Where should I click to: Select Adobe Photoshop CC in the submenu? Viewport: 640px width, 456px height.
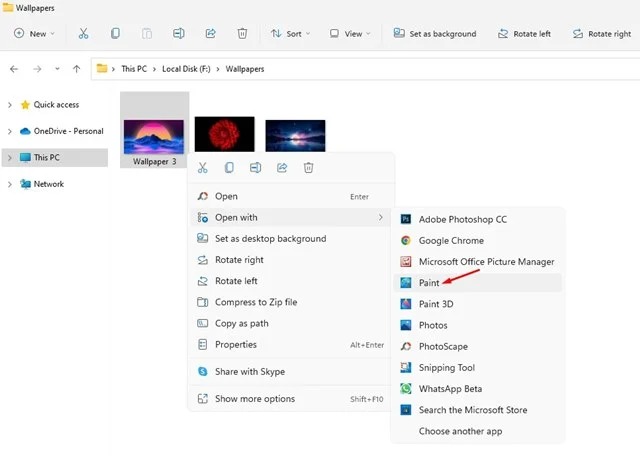click(x=462, y=219)
